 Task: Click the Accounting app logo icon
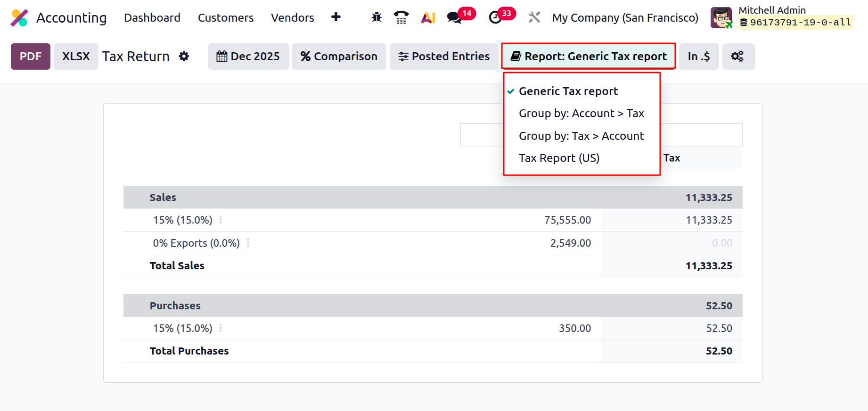tap(19, 18)
